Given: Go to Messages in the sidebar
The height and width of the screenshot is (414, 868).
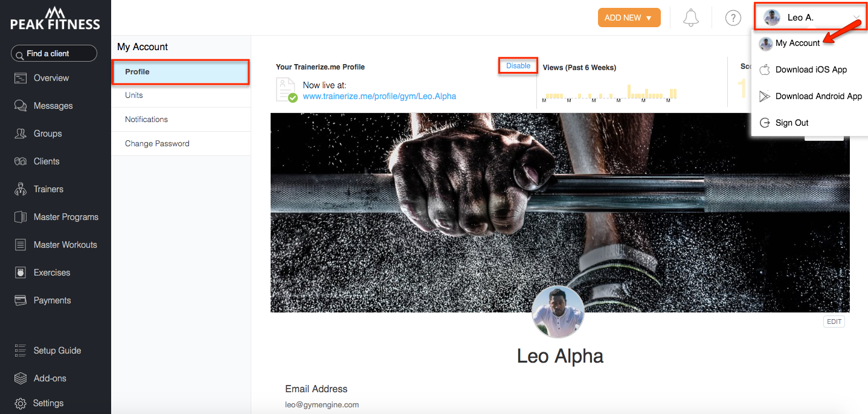Looking at the screenshot, I should click(53, 106).
